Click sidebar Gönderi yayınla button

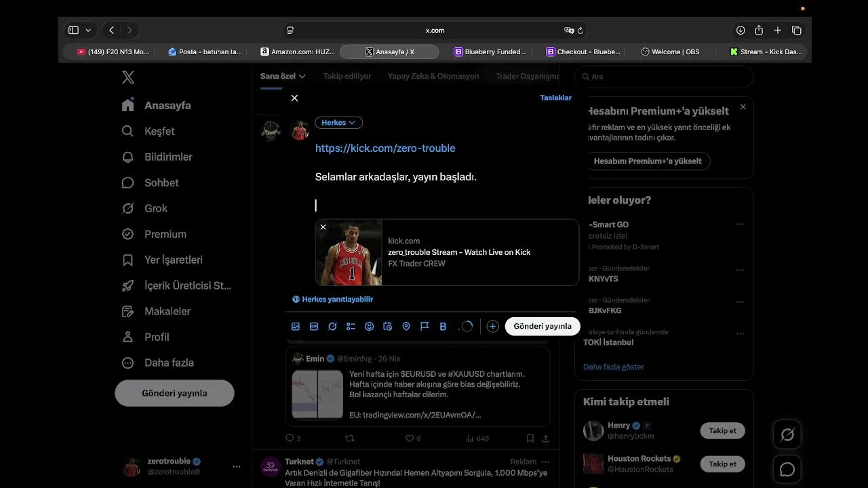point(174,393)
